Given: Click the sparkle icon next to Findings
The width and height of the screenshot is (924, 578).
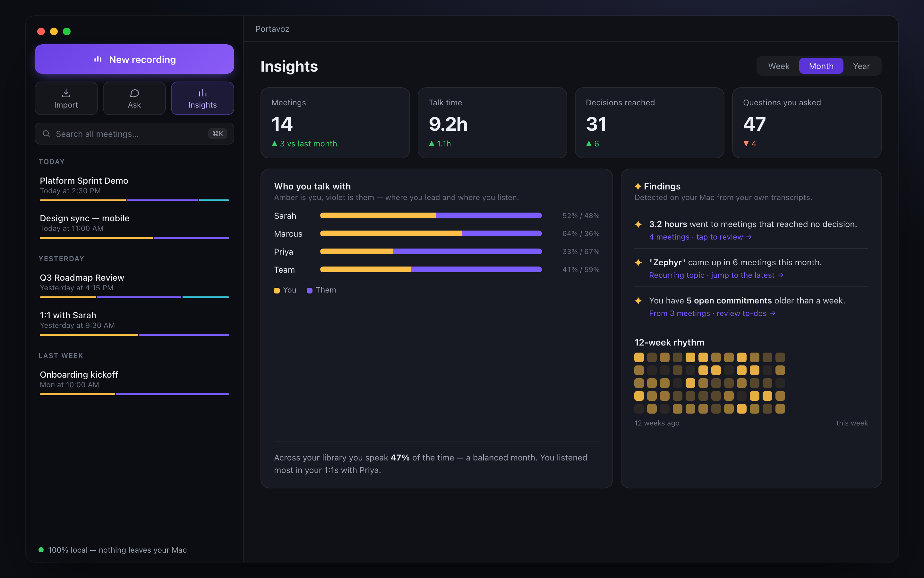Looking at the screenshot, I should tap(638, 186).
